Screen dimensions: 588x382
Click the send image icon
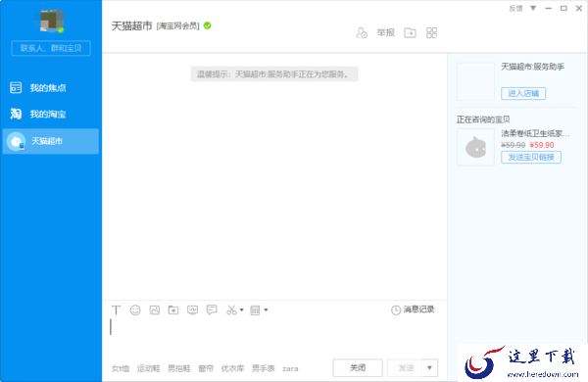coord(155,310)
